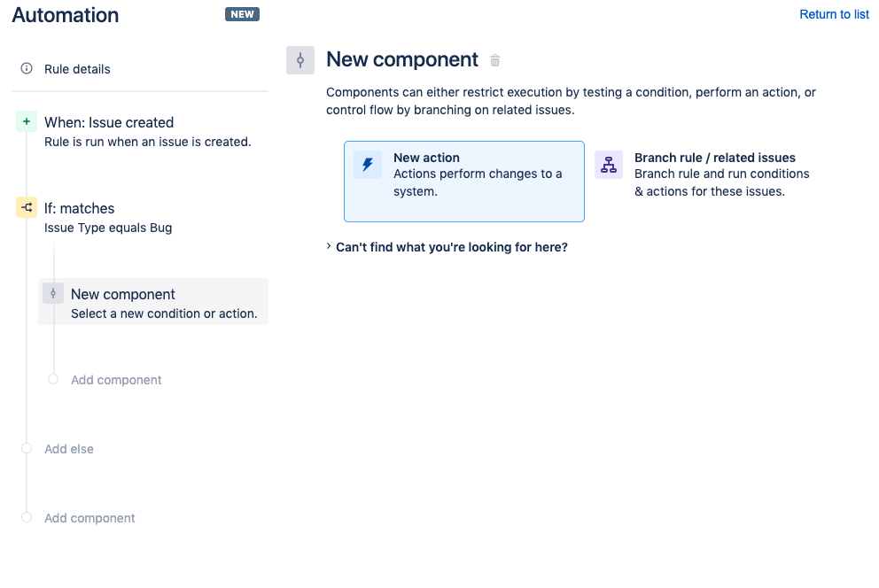Click the NEW badge beside Automation
The image size is (879, 588).
click(242, 14)
